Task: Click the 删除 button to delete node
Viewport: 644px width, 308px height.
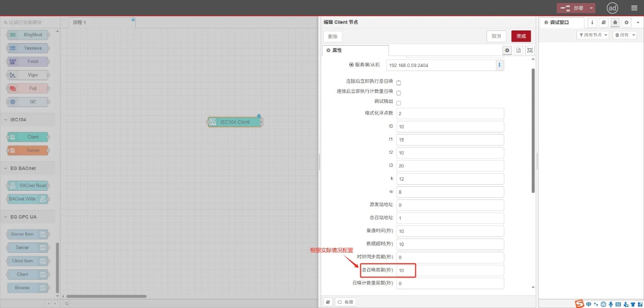Action: [x=332, y=36]
